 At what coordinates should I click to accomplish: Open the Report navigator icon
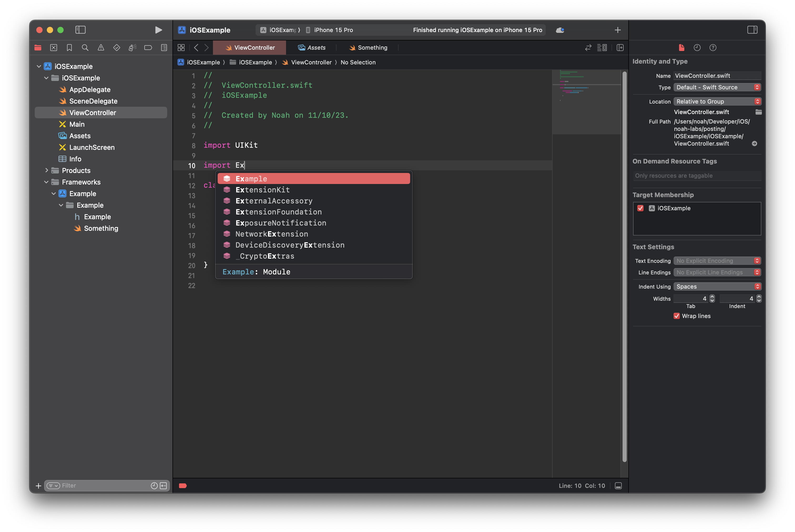(164, 48)
